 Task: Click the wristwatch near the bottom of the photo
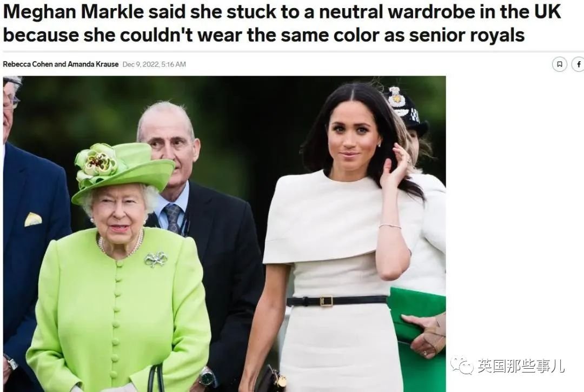208,377
